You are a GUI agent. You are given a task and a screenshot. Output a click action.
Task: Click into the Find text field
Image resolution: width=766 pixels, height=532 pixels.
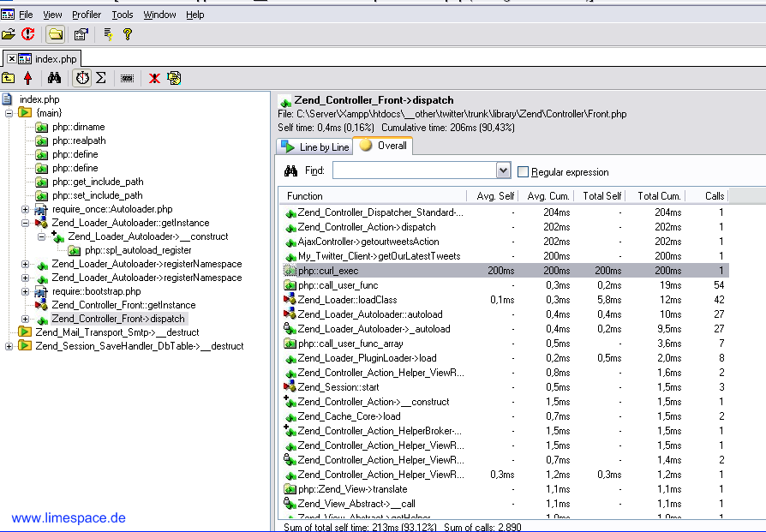(x=413, y=171)
